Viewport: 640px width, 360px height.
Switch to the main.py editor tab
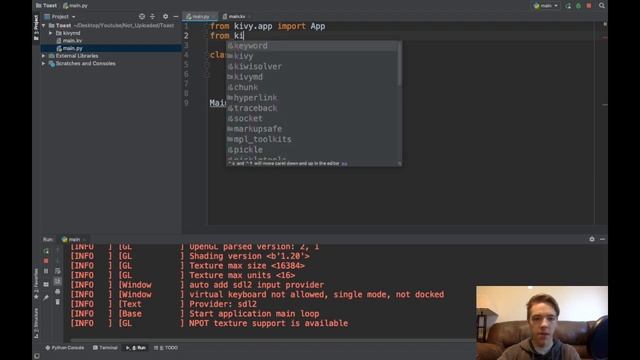[x=200, y=17]
